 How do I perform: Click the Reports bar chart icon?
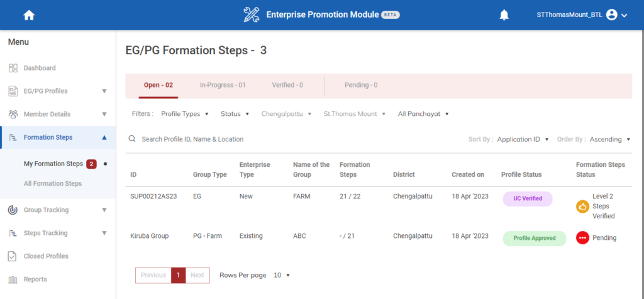13,279
